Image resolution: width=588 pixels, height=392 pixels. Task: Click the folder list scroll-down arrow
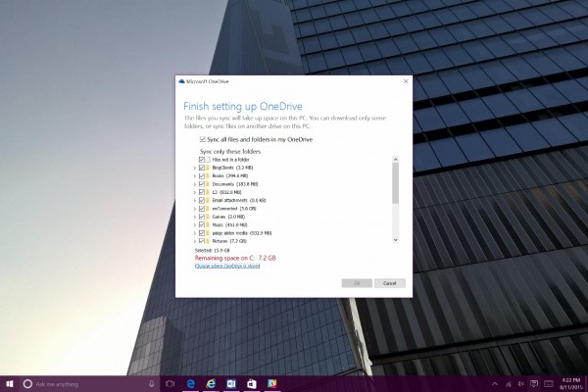click(395, 240)
